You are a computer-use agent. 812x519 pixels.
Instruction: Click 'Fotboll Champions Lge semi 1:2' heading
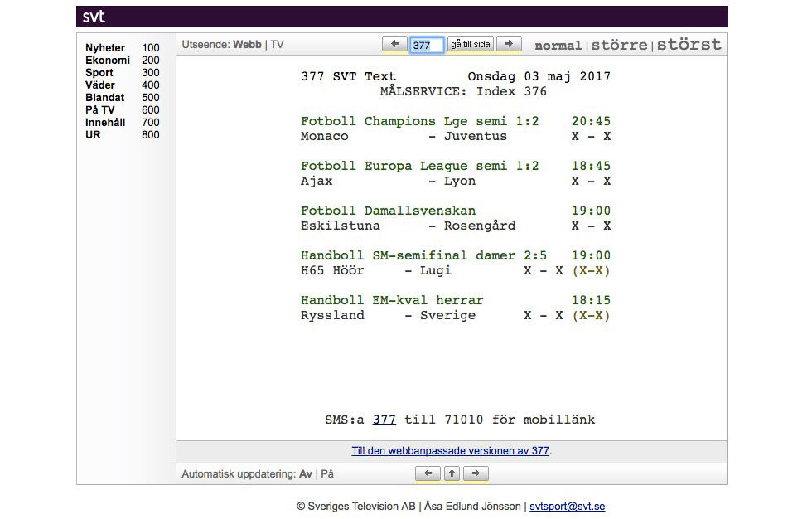420,121
